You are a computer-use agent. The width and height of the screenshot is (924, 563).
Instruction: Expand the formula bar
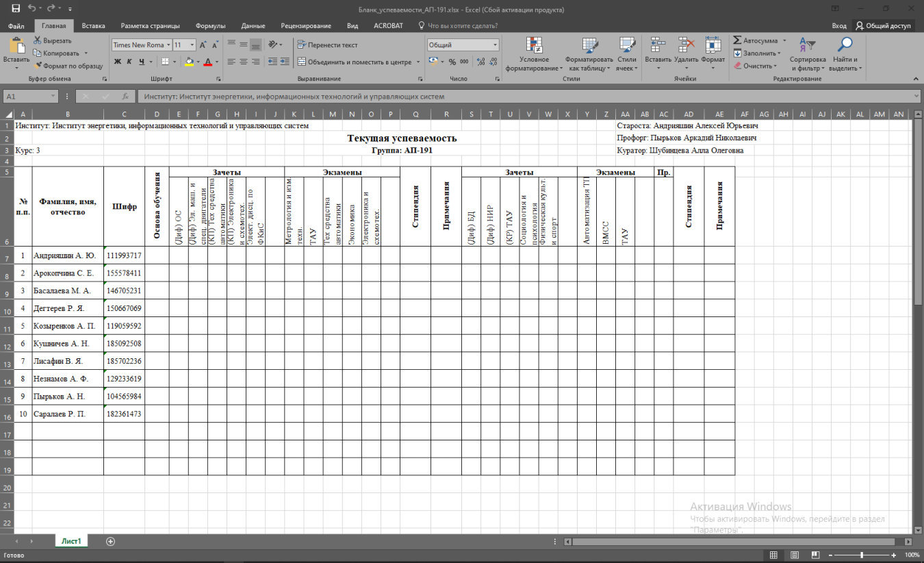coord(916,97)
